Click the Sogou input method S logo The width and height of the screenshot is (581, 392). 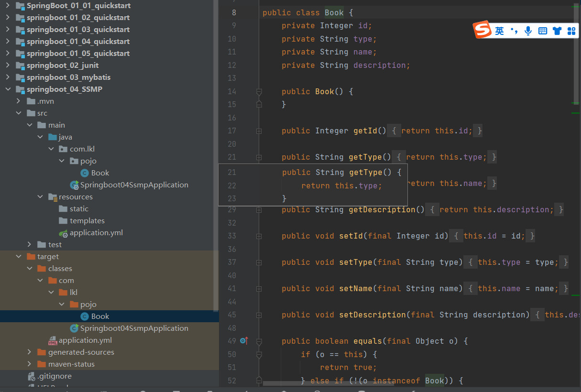[482, 30]
